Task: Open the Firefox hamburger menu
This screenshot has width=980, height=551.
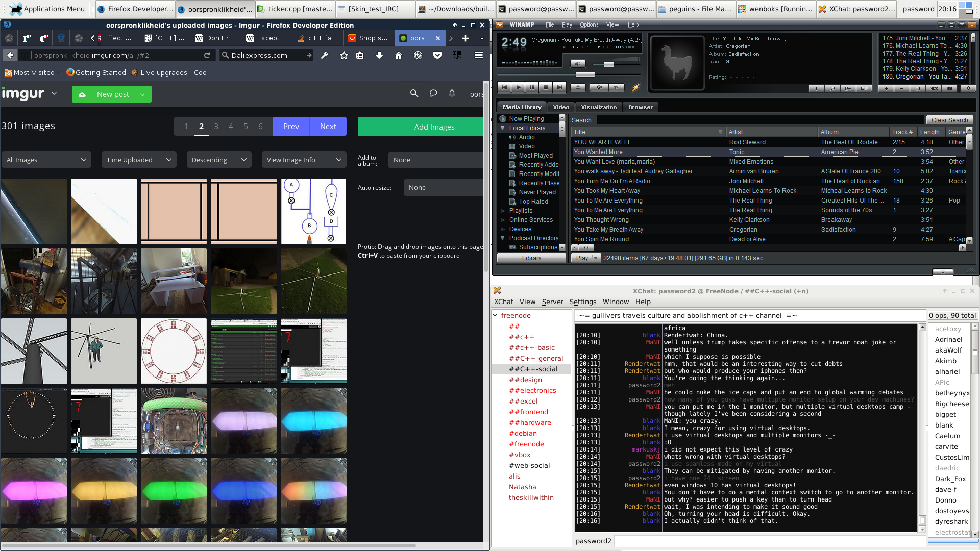Action: point(478,55)
